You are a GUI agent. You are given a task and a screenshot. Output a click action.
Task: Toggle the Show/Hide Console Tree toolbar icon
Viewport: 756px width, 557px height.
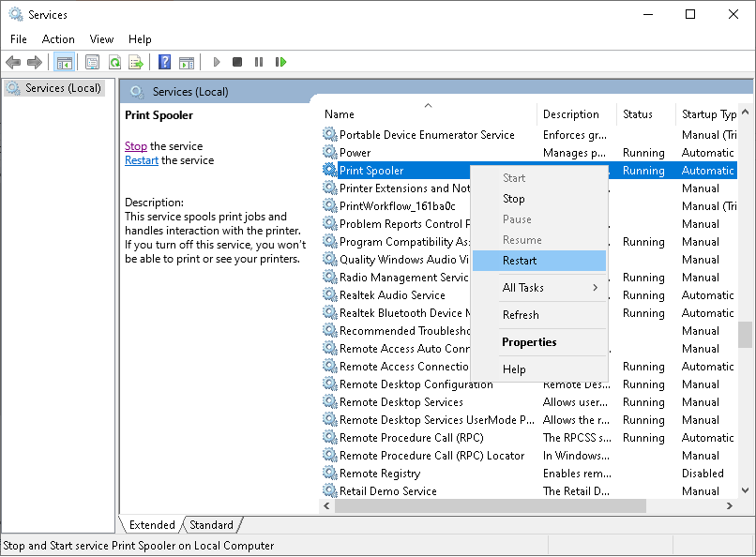pos(64,62)
